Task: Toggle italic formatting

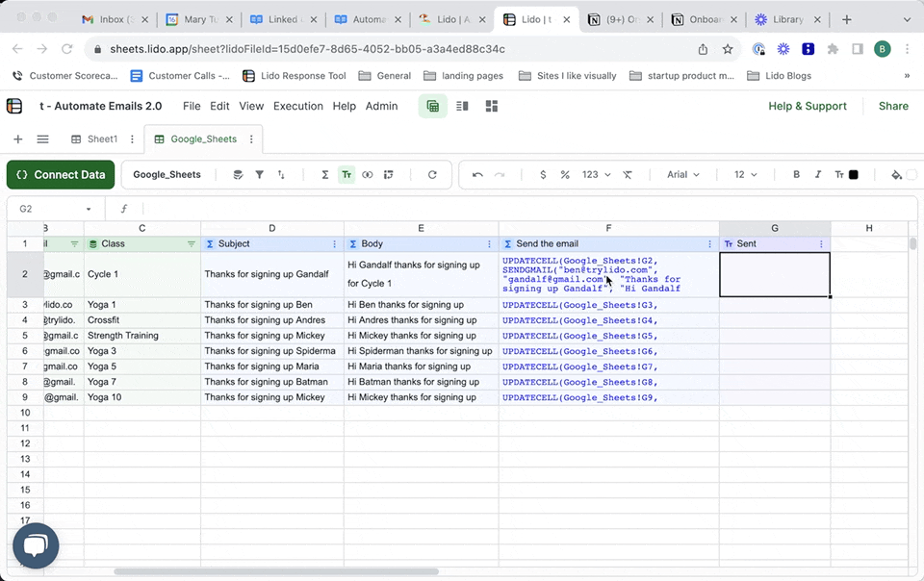Action: click(818, 175)
